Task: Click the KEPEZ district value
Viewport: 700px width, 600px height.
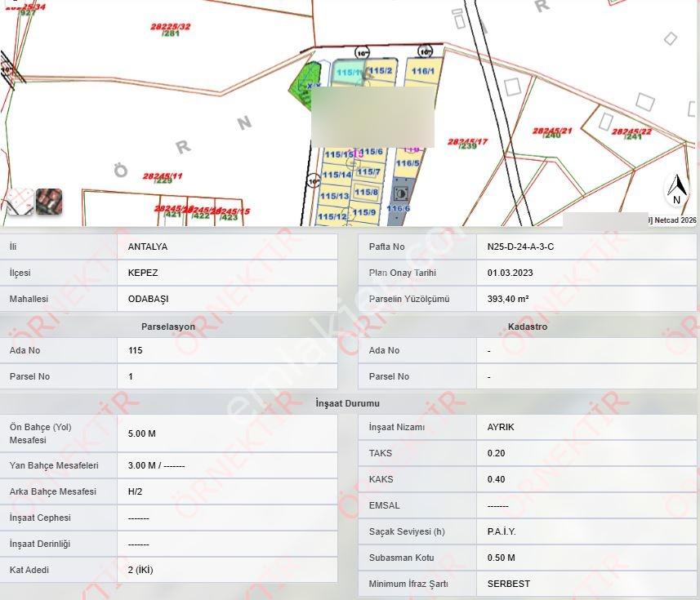Action: point(143,273)
